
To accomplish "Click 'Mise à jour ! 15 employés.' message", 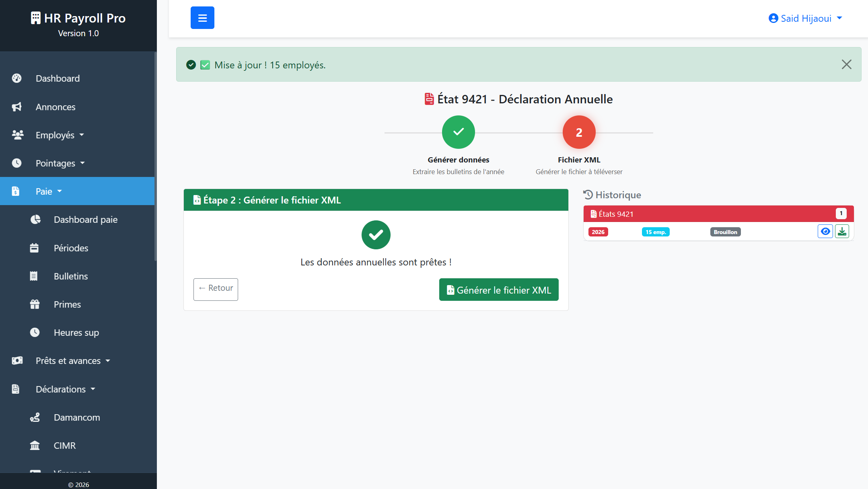I will click(x=270, y=65).
